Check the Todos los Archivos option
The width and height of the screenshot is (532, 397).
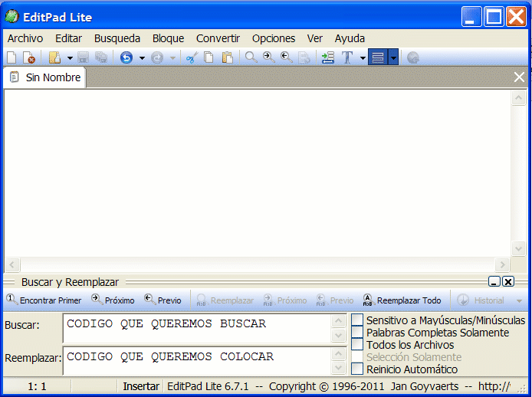pos(357,344)
